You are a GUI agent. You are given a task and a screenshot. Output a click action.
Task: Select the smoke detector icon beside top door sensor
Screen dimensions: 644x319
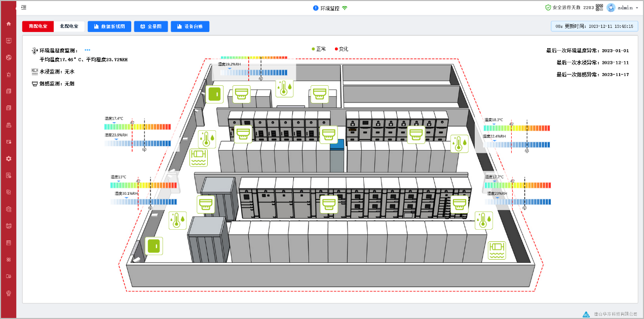click(x=242, y=93)
